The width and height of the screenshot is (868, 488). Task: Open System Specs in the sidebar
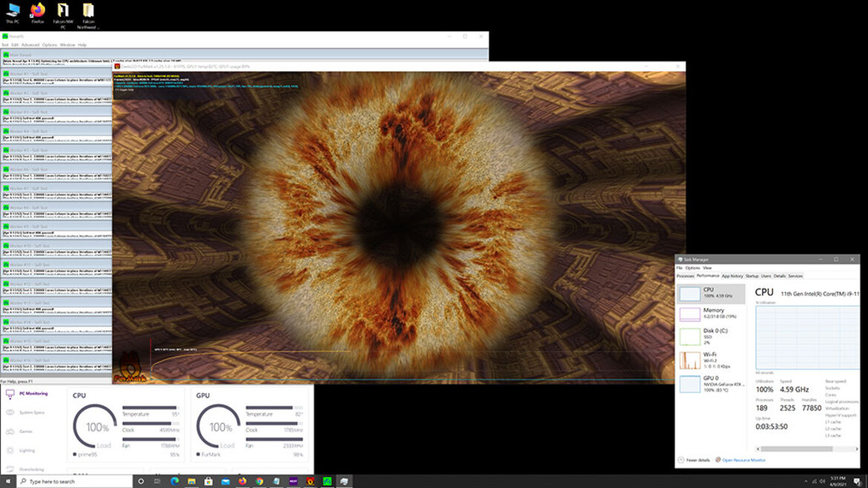26,412
